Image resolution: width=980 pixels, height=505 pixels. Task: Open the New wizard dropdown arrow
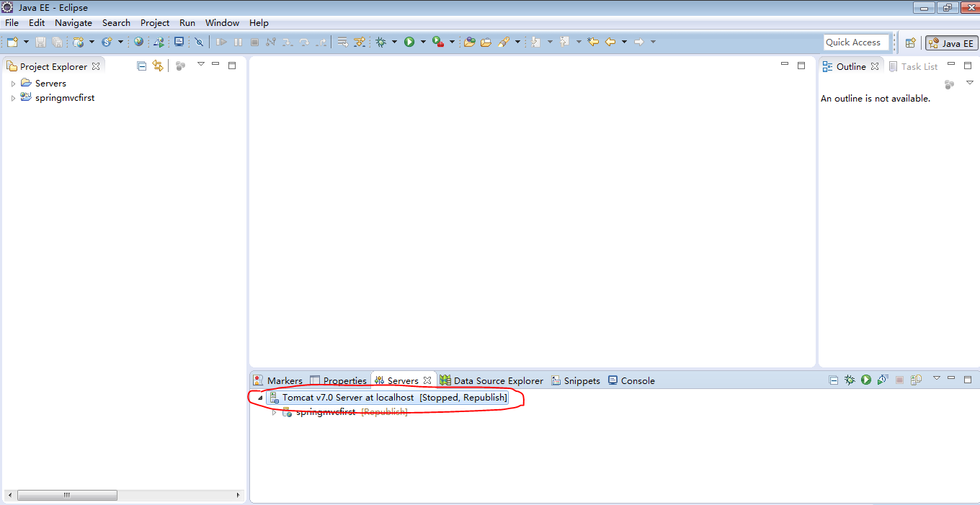click(x=27, y=42)
